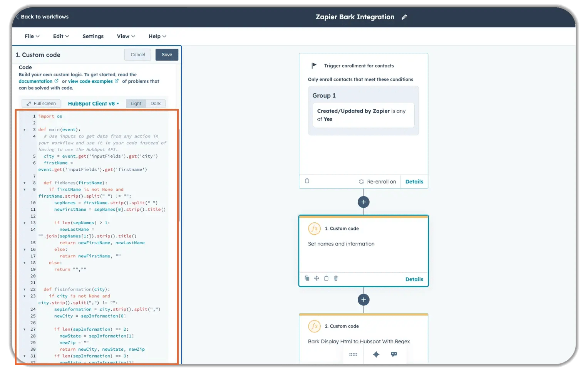Click the move icon on the Custom code step
This screenshot has height=373, width=588.
pyautogui.click(x=317, y=278)
